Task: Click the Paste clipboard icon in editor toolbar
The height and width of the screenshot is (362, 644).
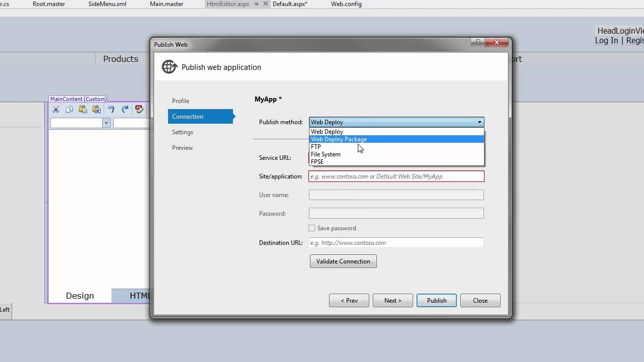Action: [83, 109]
